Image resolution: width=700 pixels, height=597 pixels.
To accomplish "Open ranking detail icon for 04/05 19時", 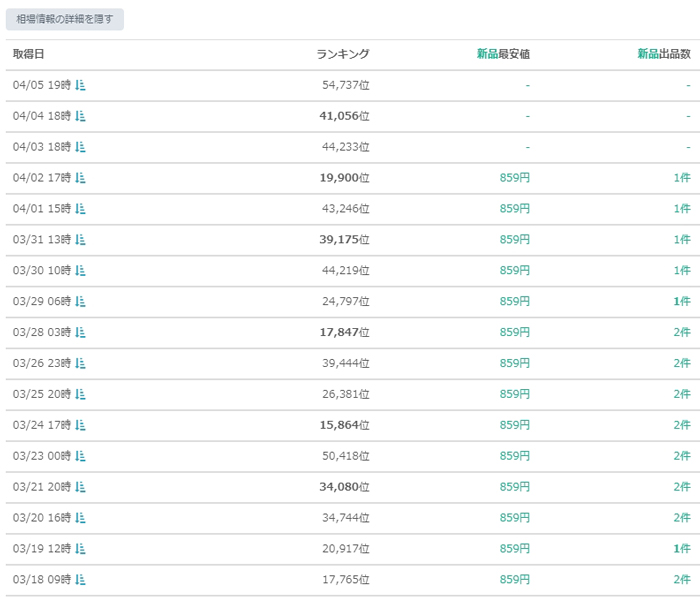I will [x=80, y=85].
